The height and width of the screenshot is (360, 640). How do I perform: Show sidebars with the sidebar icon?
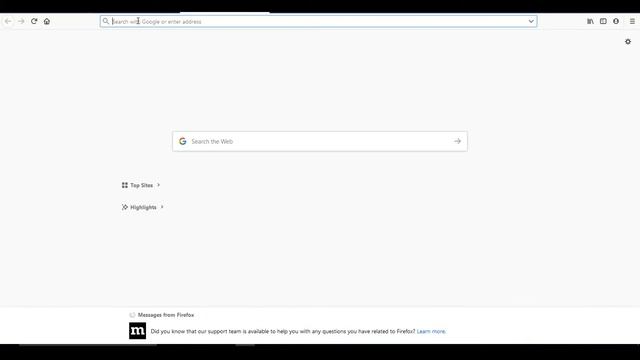603,21
